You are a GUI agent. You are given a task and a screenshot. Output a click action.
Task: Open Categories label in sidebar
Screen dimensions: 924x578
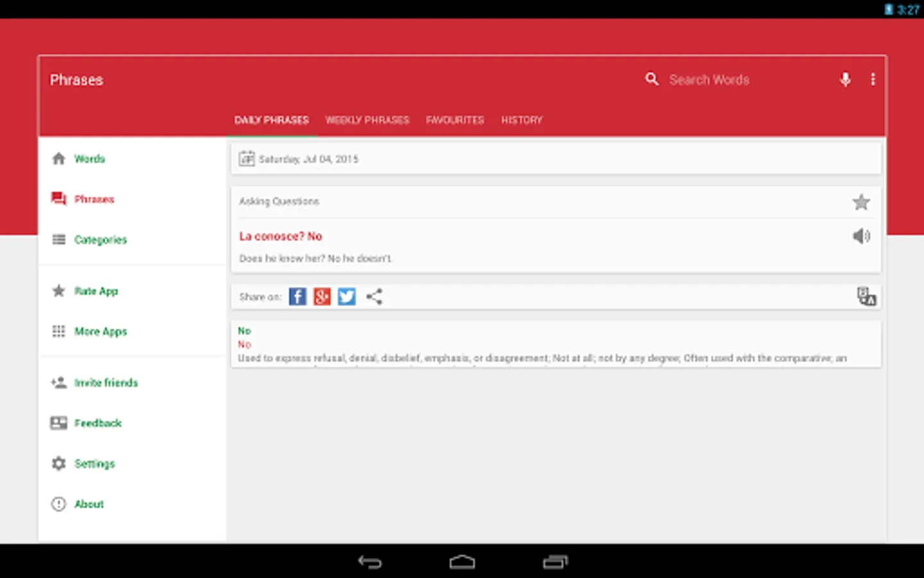[101, 240]
